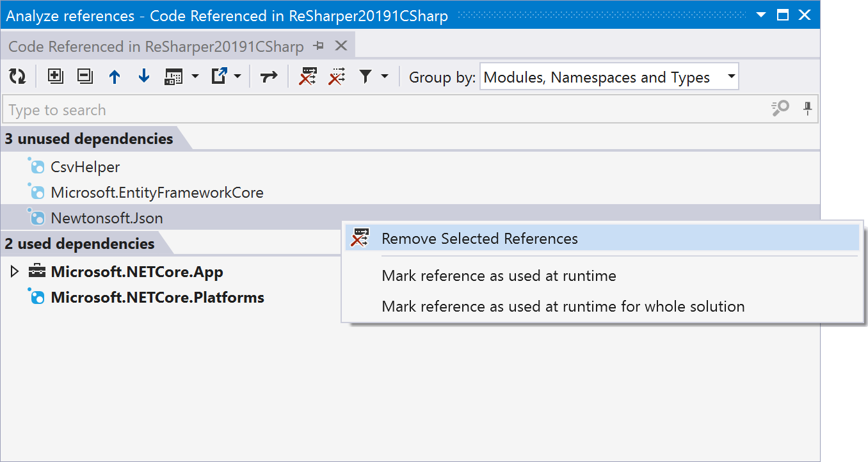The width and height of the screenshot is (868, 462).
Task: Click the Microsoft.NETCore.Platforms package icon
Action: [36, 297]
